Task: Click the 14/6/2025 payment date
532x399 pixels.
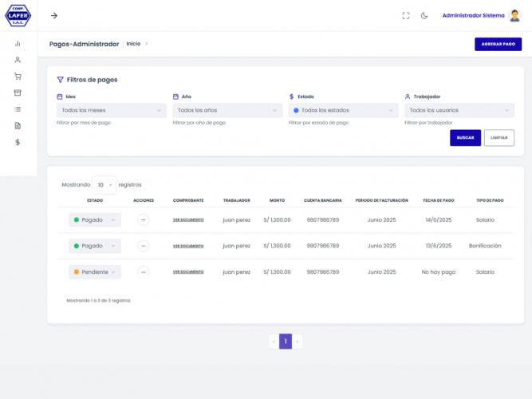Action: click(x=439, y=220)
